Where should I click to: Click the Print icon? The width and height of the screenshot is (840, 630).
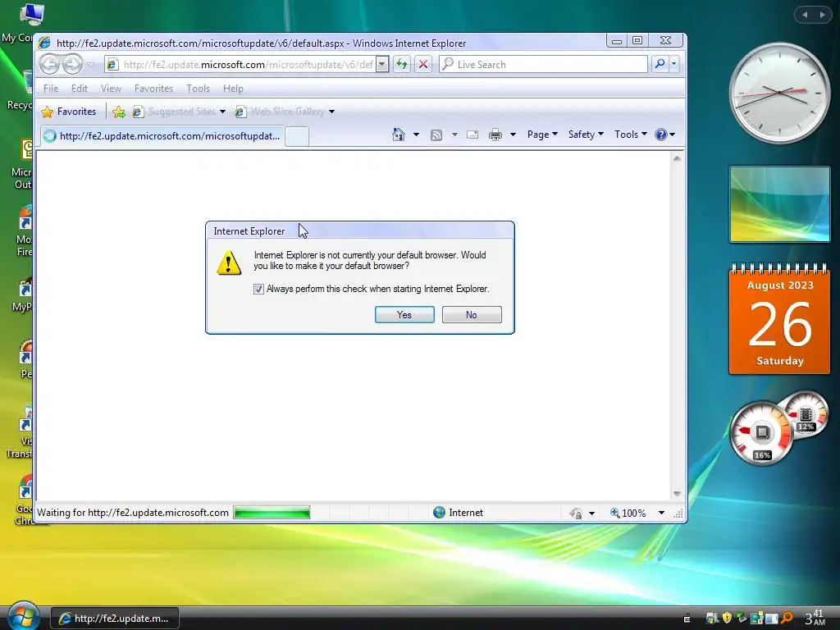tap(495, 135)
